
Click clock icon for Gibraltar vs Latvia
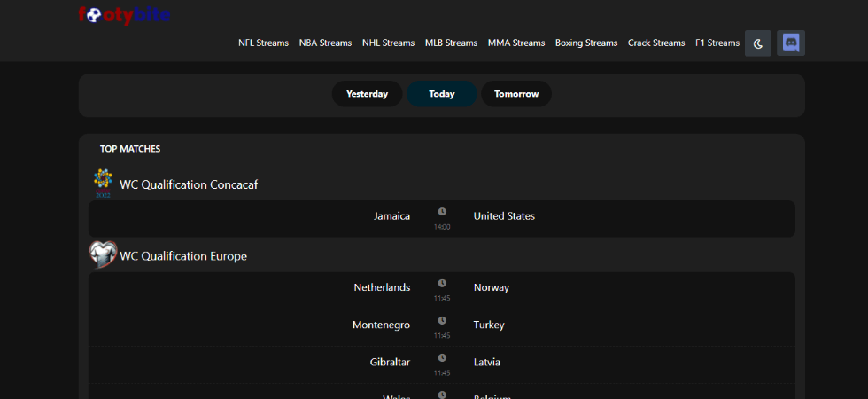tap(442, 358)
